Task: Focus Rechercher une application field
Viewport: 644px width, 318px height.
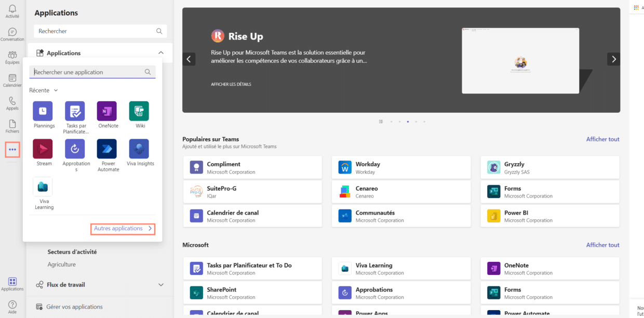Action: coord(92,72)
